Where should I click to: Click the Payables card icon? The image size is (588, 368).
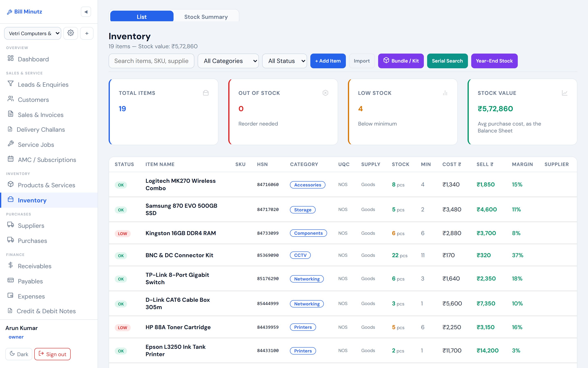[10, 280]
